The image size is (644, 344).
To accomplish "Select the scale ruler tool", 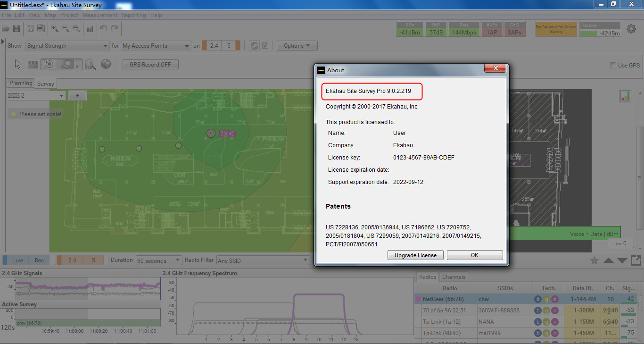I will (x=33, y=64).
